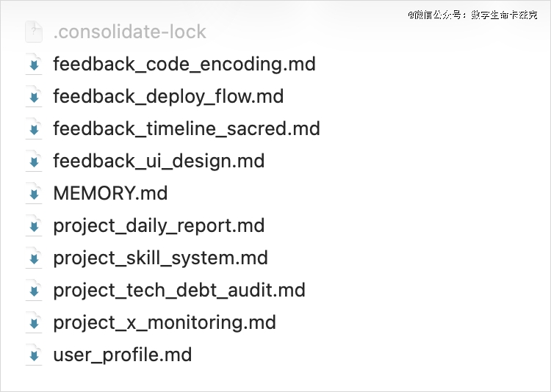Screen dimensions: 551x392
Task: Click the markdown icon for feedback_deploy_flow.md
Action: pyautogui.click(x=33, y=97)
